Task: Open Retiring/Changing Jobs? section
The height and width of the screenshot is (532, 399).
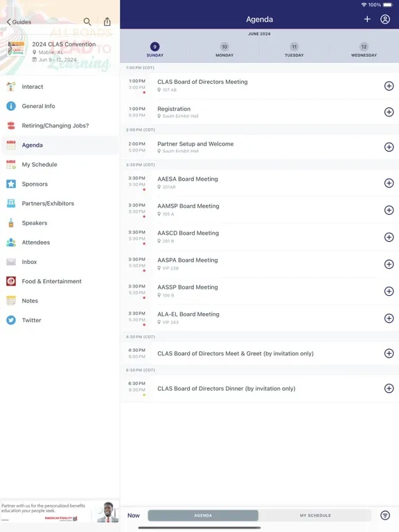Action: click(x=60, y=125)
